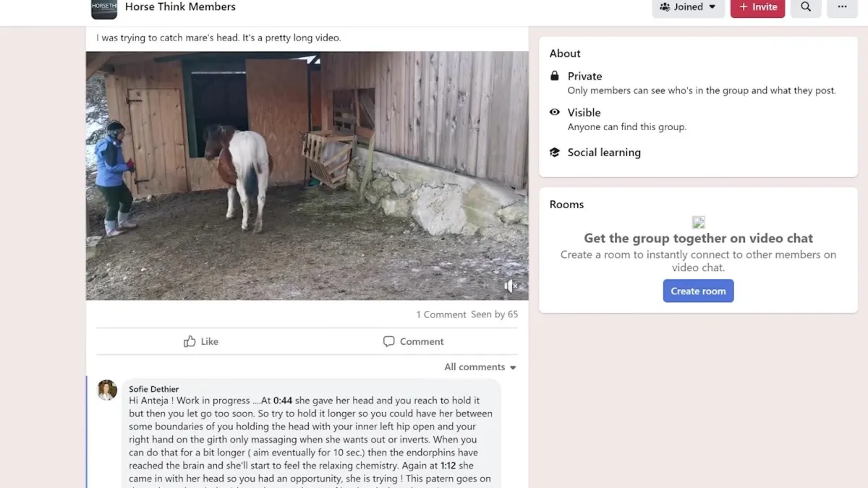Click the Create room button

click(x=698, y=291)
